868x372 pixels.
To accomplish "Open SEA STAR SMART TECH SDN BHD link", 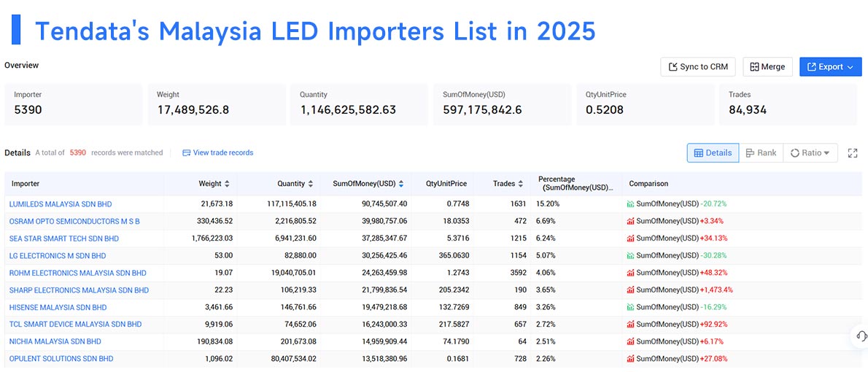I will click(63, 238).
